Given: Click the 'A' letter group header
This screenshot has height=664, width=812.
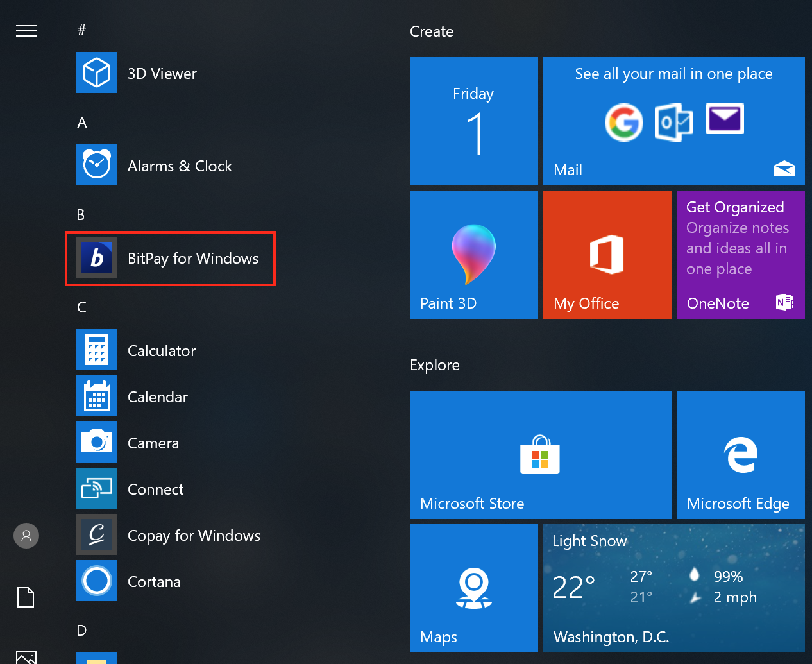Looking at the screenshot, I should click(x=82, y=123).
